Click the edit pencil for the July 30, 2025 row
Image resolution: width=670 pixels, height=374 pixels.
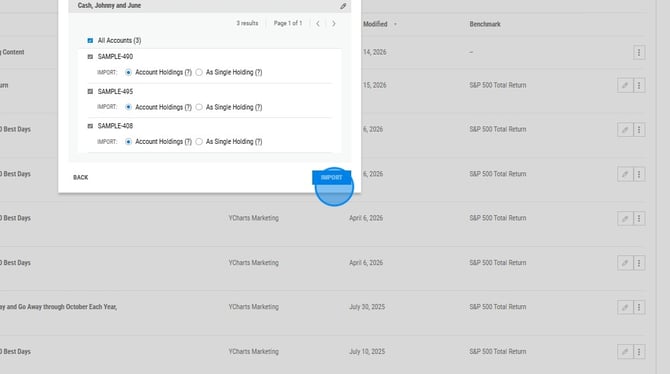(625, 307)
